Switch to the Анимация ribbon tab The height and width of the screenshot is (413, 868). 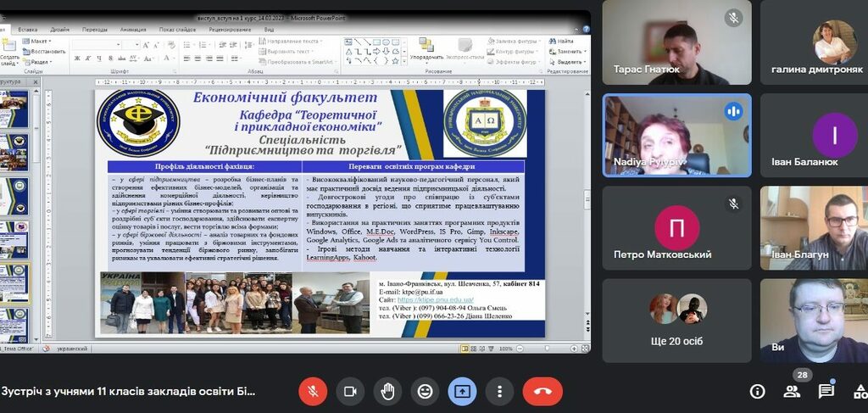[133, 29]
